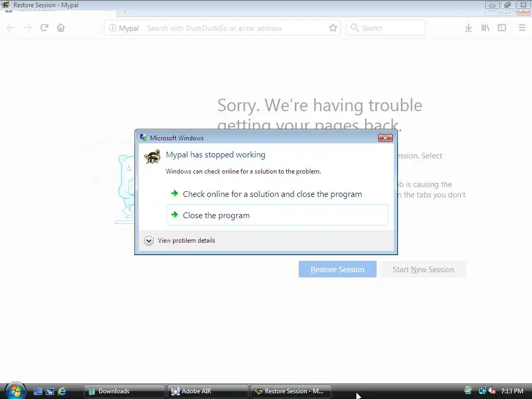Click the Mypal has stopped working heading
This screenshot has width=532, height=399.
[216, 155]
